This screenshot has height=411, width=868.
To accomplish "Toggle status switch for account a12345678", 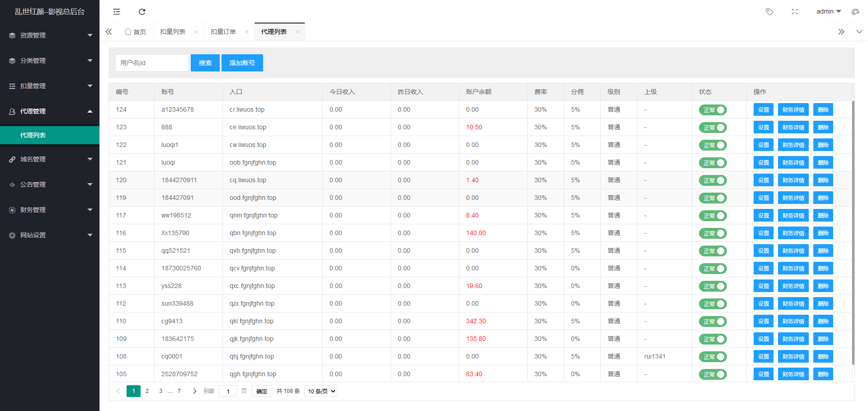I will [x=712, y=110].
